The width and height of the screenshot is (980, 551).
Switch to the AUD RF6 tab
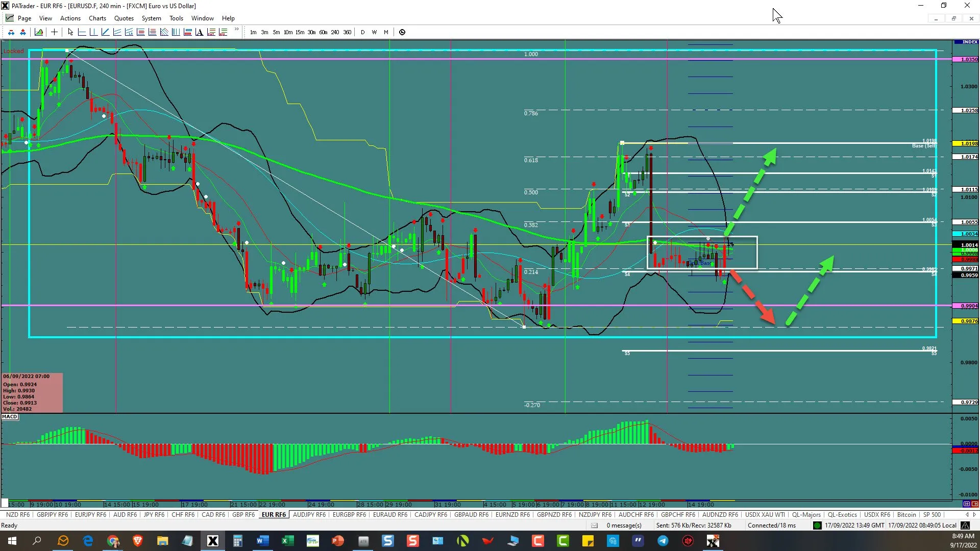pyautogui.click(x=125, y=515)
